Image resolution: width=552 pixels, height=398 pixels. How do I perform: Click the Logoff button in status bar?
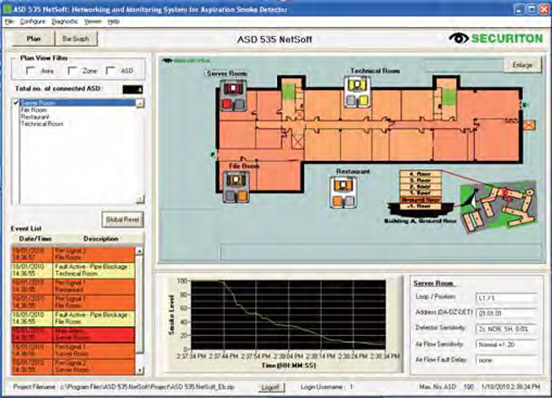271,387
